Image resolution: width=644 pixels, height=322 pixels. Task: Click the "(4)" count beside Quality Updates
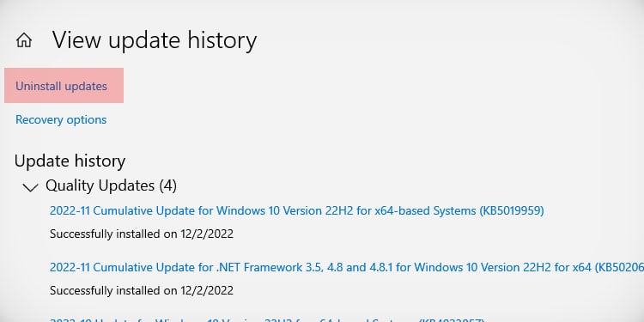pyautogui.click(x=167, y=185)
